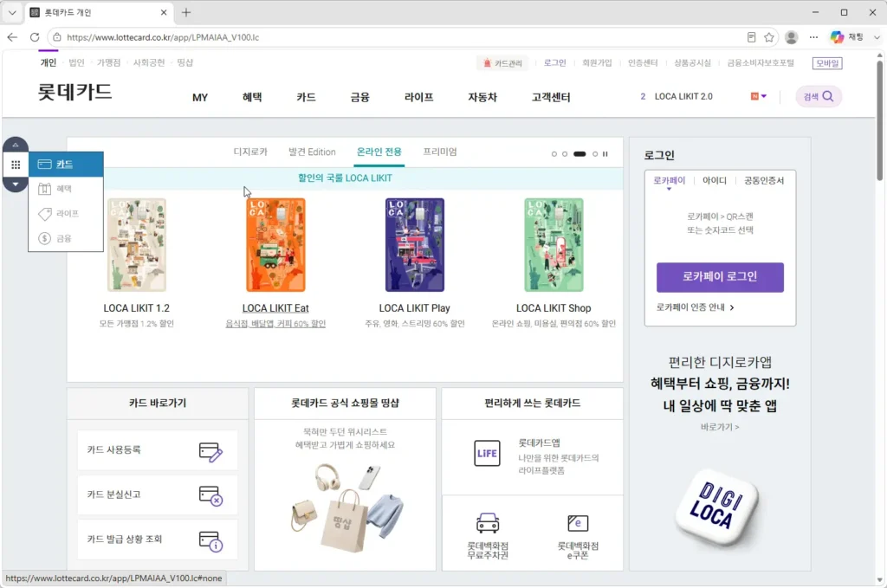Select the active third carousel indicator
The image size is (887, 588).
(x=579, y=154)
